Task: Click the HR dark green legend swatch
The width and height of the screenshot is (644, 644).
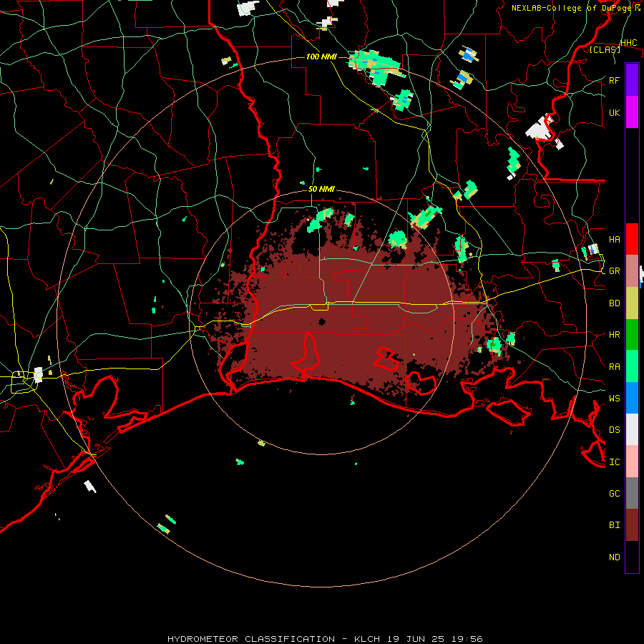Action: pos(632,335)
